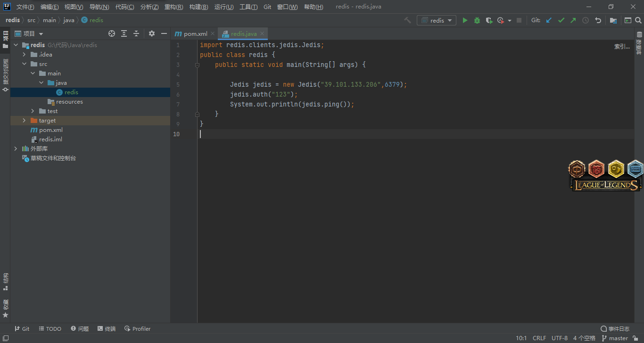Select redis.iml in project tree
This screenshot has height=343, width=644.
tap(50, 139)
